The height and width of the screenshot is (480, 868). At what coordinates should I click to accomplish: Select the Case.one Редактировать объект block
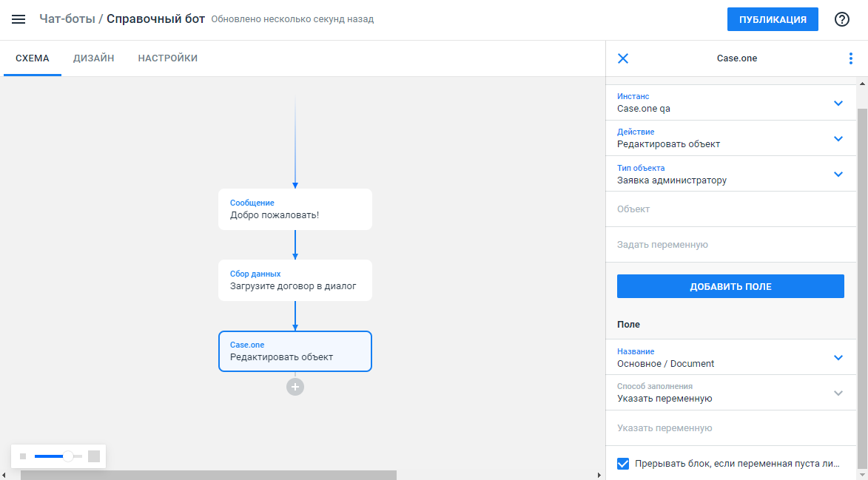coord(295,351)
